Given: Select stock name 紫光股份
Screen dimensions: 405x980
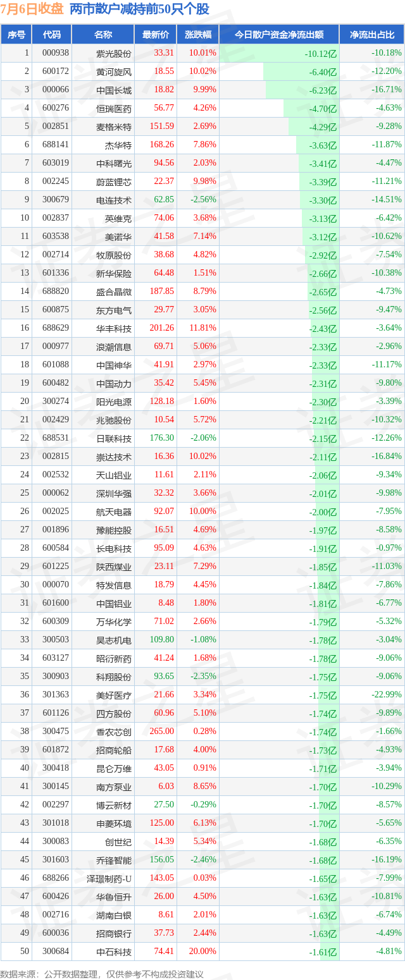Looking at the screenshot, I should [114, 53].
